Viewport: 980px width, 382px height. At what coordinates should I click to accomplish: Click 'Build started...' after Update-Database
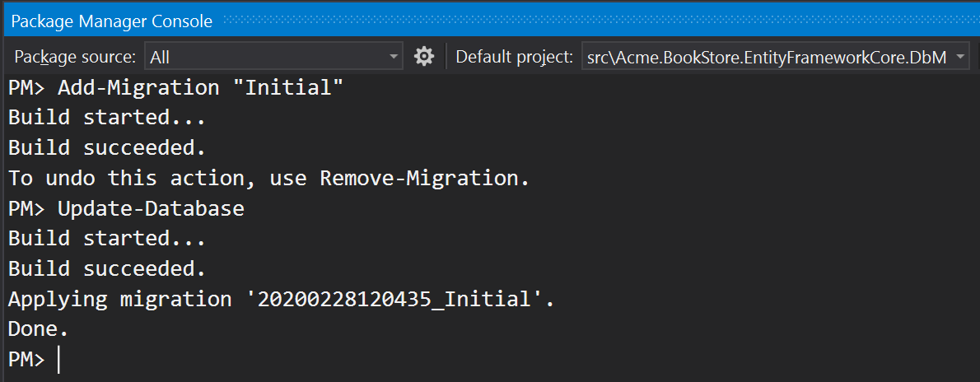106,238
